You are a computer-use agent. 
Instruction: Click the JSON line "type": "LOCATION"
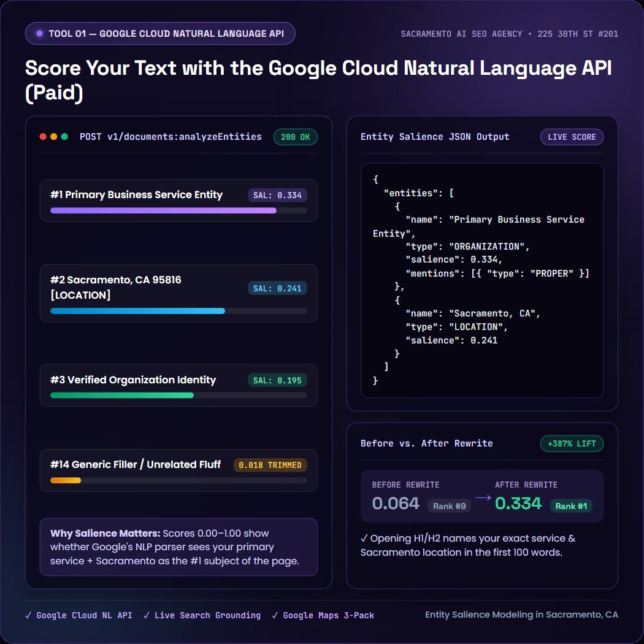pos(457,327)
